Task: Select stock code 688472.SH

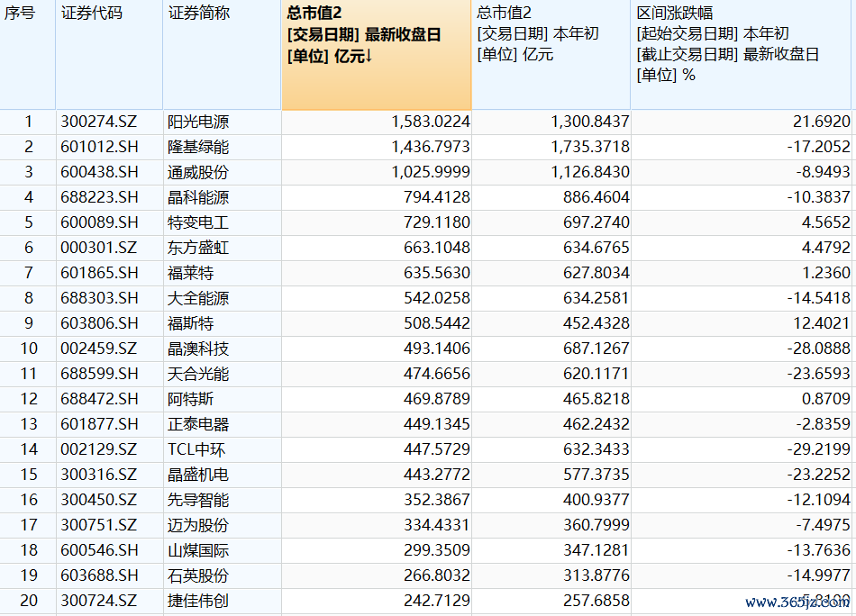Action: pos(99,399)
